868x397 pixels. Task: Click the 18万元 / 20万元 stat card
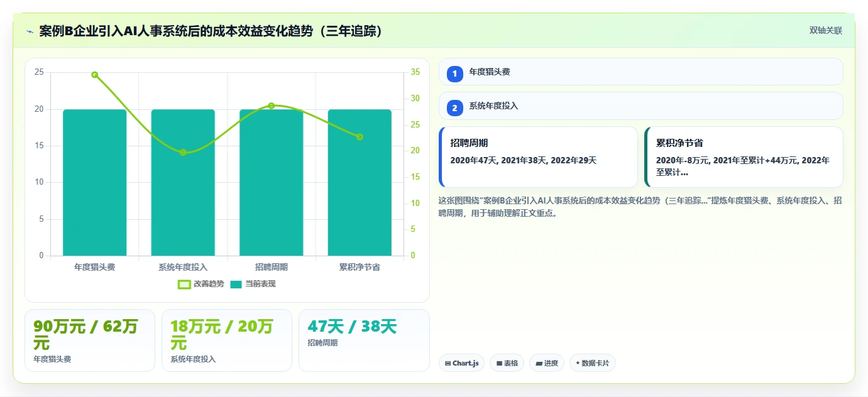click(227, 340)
